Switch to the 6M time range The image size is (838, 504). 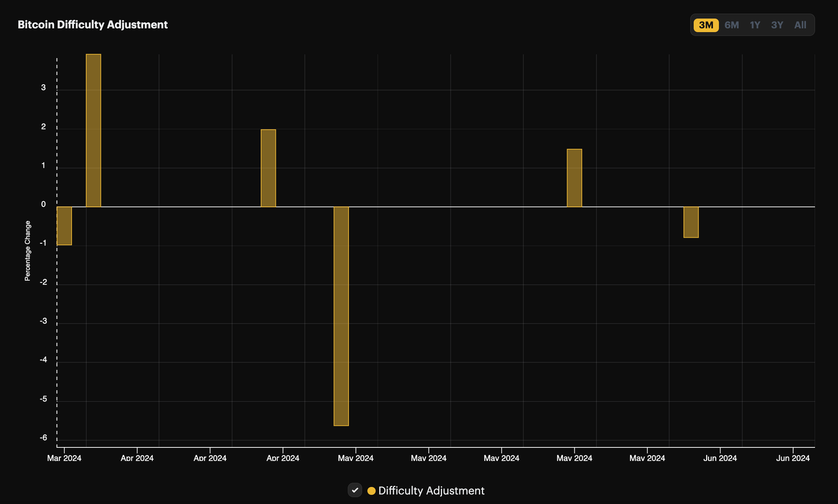[x=731, y=25]
